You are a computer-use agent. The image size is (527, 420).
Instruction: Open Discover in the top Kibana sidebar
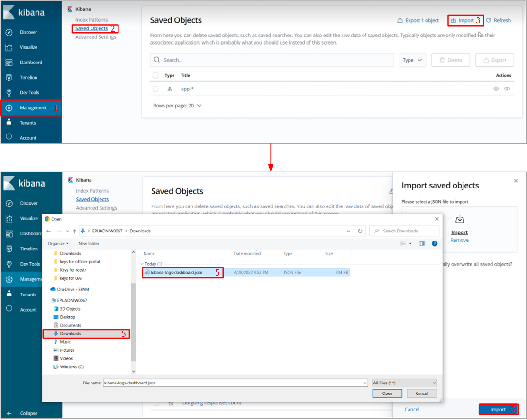point(28,32)
